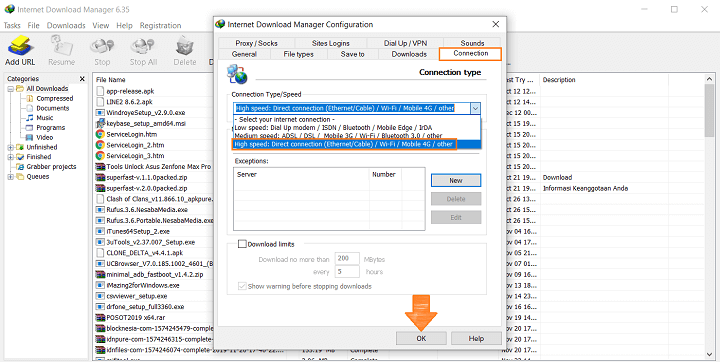Click the Chrome icon beside ServiceLogin_3.htm
Viewport: 720px width, 362px height.
pyautogui.click(x=100, y=156)
